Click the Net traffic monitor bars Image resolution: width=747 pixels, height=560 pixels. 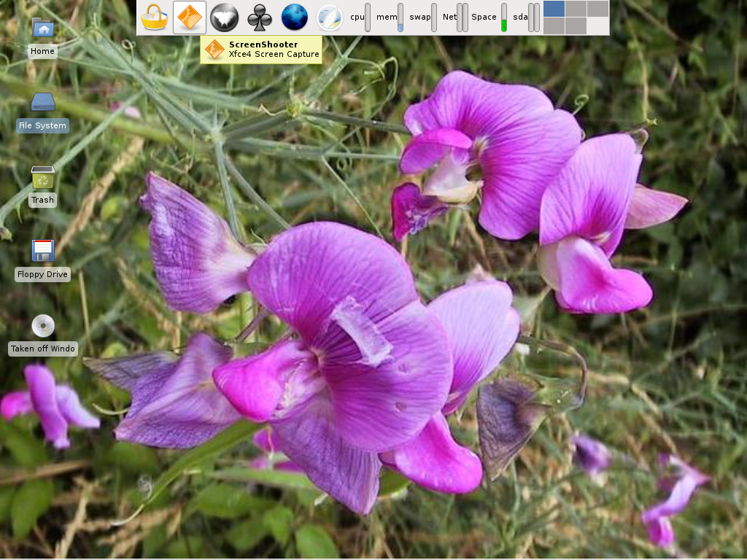(462, 17)
